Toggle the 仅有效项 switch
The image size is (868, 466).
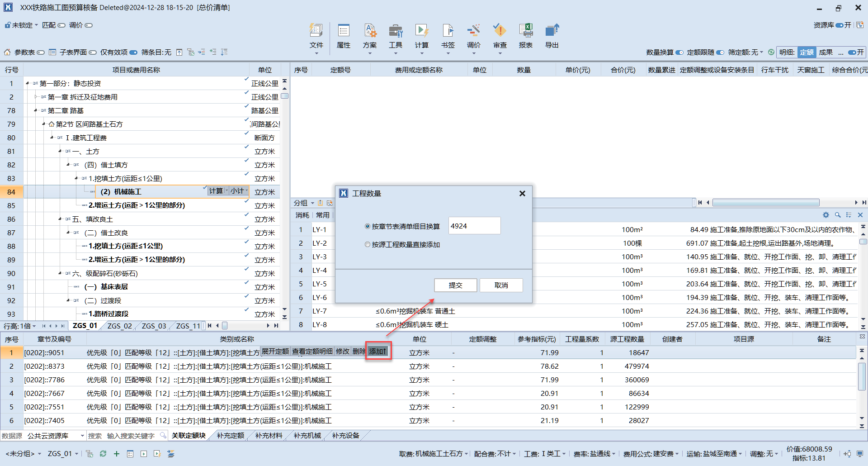click(133, 52)
